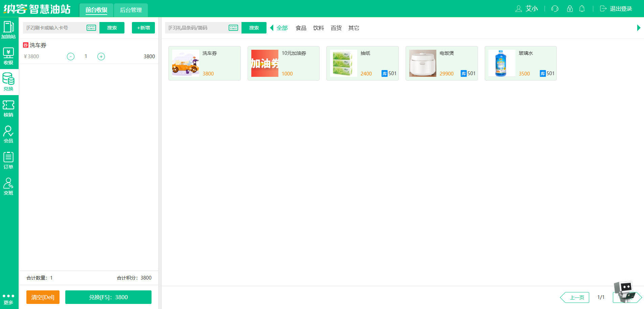This screenshot has width=644, height=309.
Task: Select the 电饭煲 product card
Action: (442, 63)
